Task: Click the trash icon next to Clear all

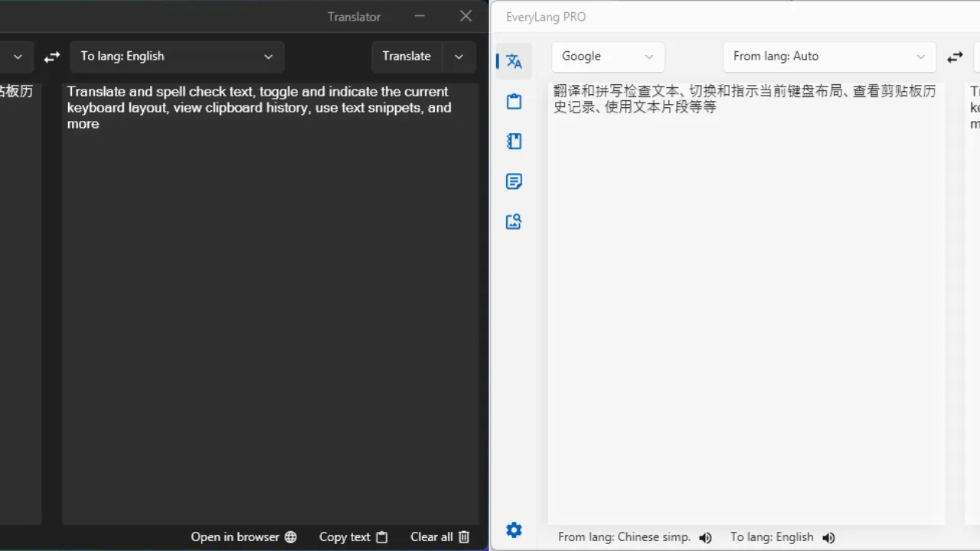Action: tap(464, 537)
